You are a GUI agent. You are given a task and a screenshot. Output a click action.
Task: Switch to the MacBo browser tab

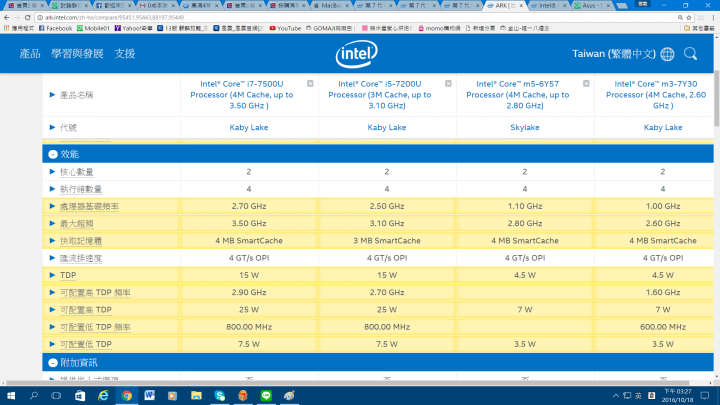click(x=330, y=6)
